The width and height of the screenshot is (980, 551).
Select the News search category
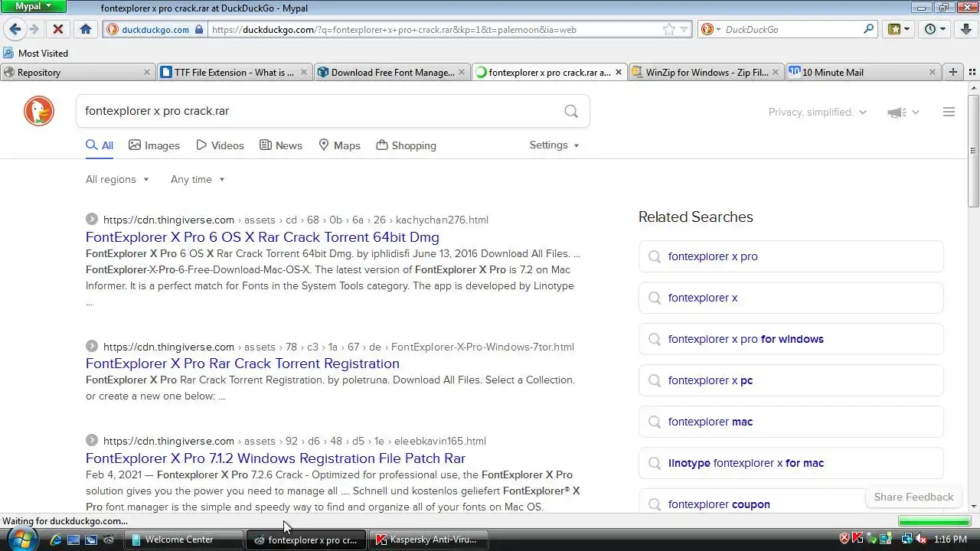pyautogui.click(x=280, y=145)
